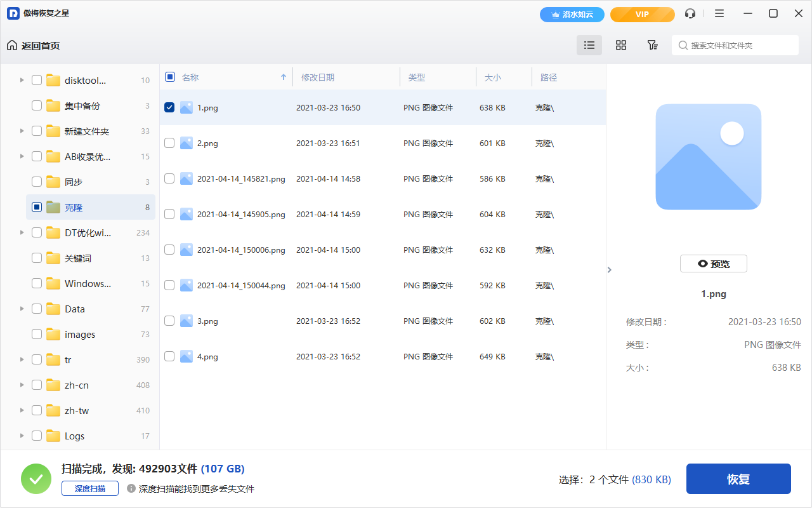This screenshot has height=508, width=812.
Task: Click the search files and folders field
Action: click(x=735, y=45)
